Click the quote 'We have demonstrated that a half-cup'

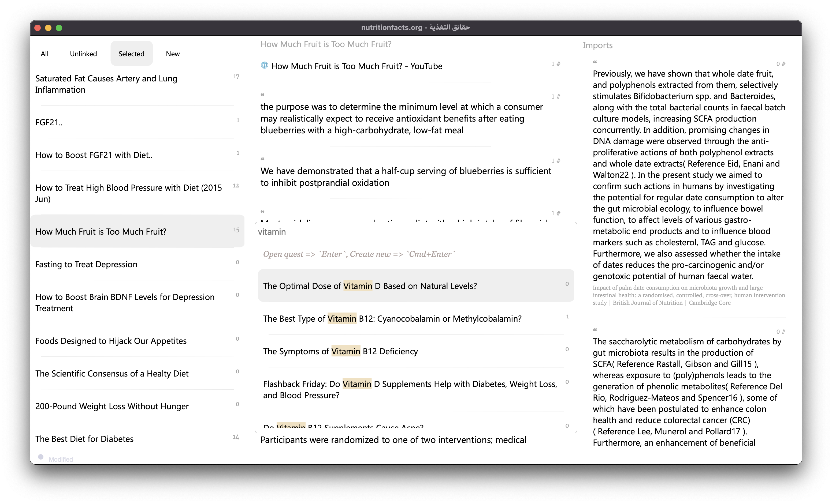pos(406,177)
